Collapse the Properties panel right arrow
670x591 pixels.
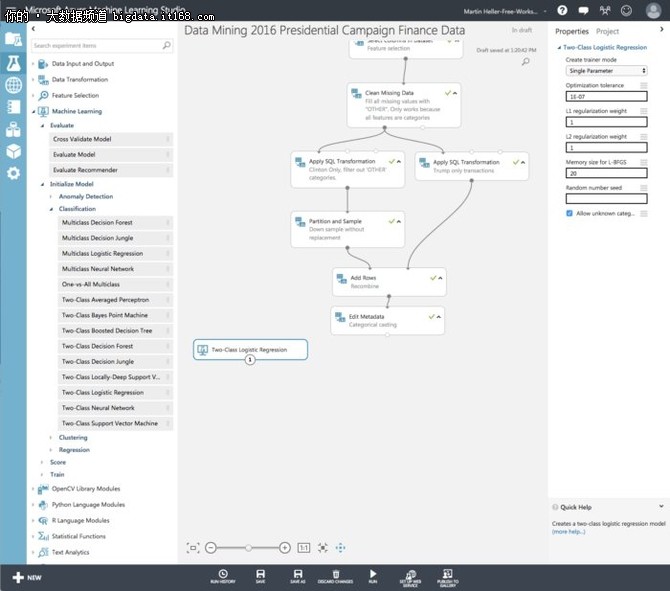[661, 29]
